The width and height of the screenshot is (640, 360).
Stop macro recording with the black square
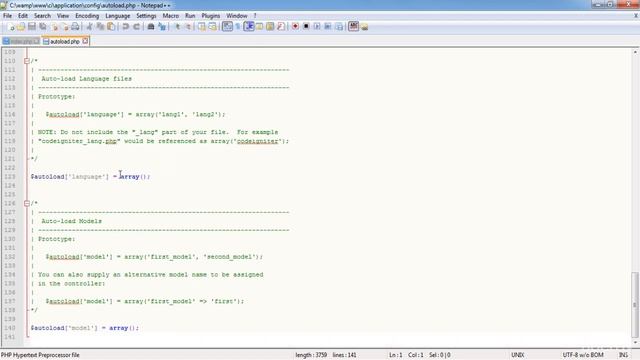pos(306,27)
